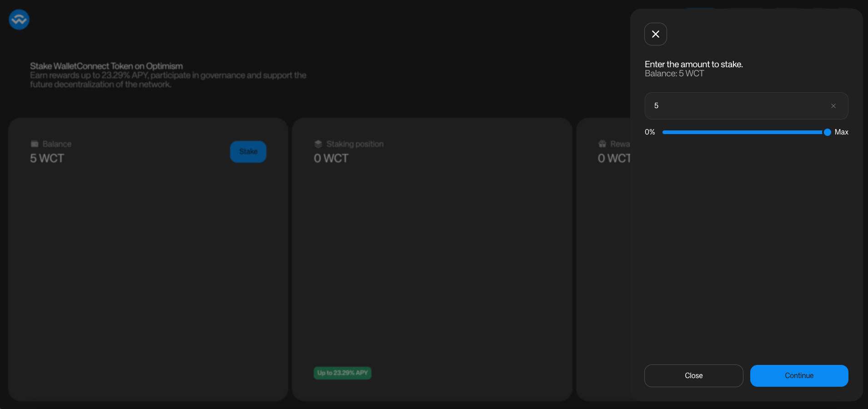The height and width of the screenshot is (409, 868).
Task: Click the Close button
Action: click(693, 376)
